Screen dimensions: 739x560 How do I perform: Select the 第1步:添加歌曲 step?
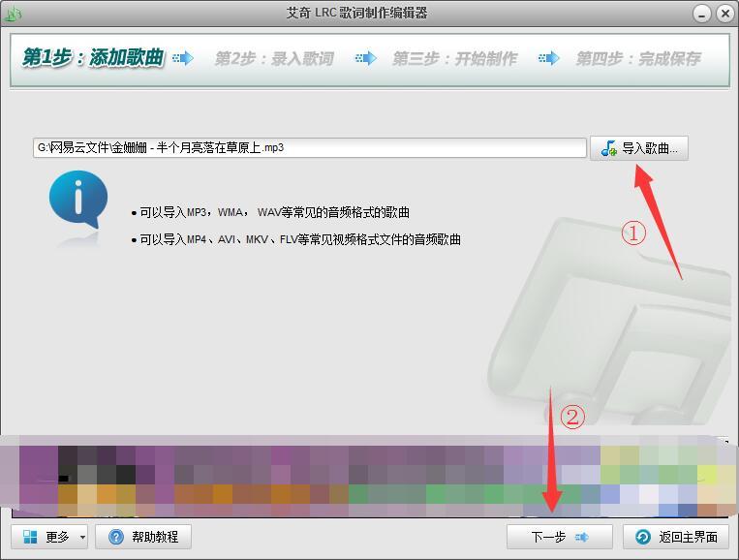coord(93,58)
